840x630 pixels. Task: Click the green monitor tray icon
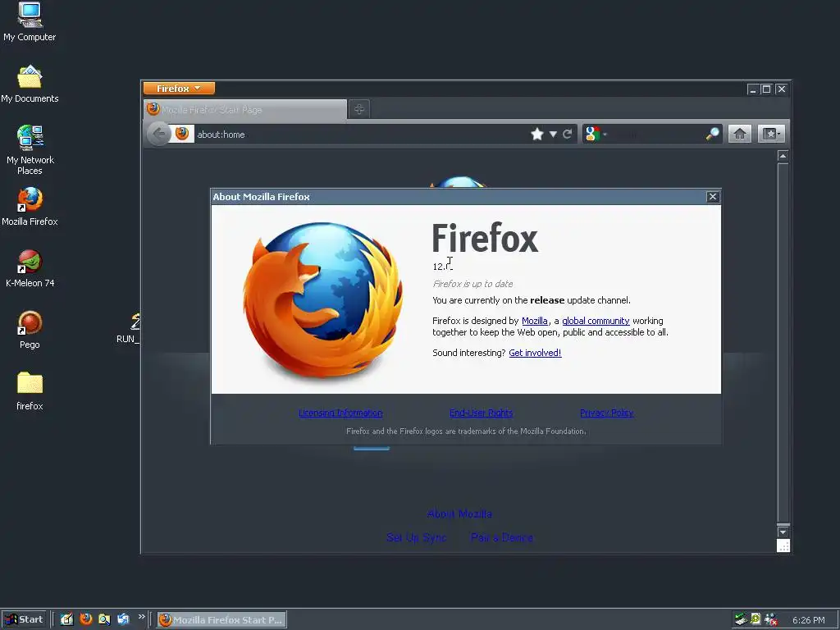click(x=756, y=619)
